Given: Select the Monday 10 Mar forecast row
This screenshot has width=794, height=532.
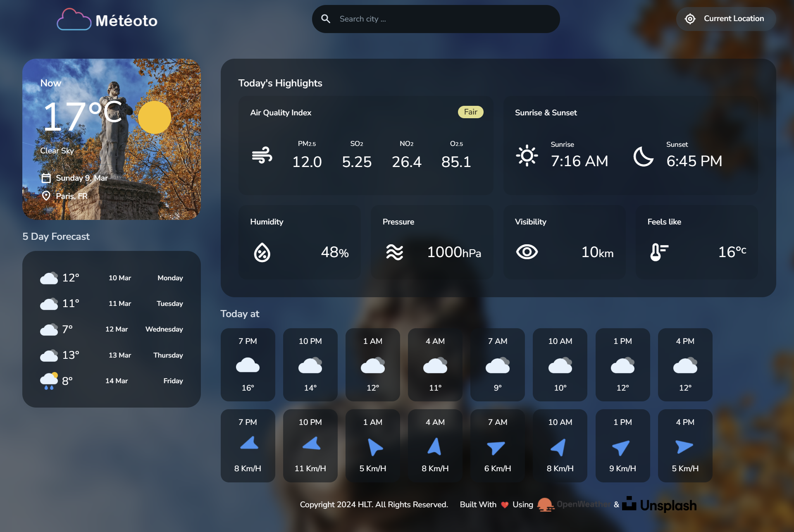Looking at the screenshot, I should [112, 278].
